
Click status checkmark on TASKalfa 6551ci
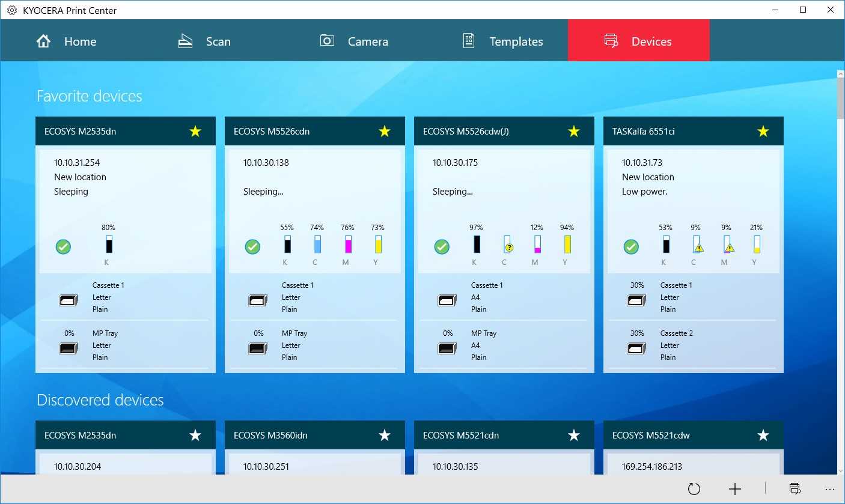click(x=631, y=247)
